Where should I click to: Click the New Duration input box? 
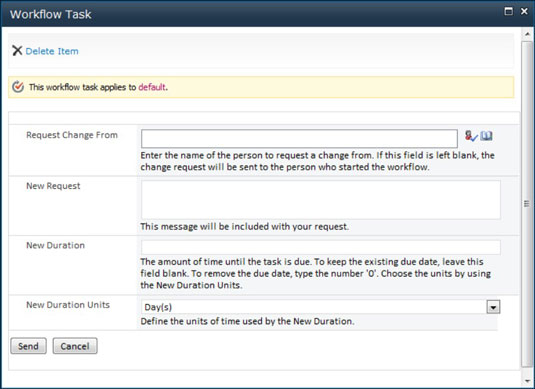(x=321, y=247)
